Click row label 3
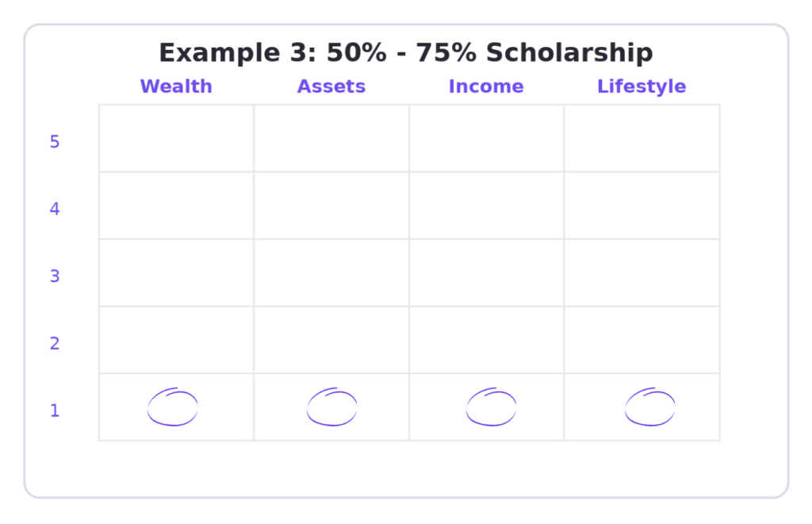The image size is (812, 524). click(55, 277)
